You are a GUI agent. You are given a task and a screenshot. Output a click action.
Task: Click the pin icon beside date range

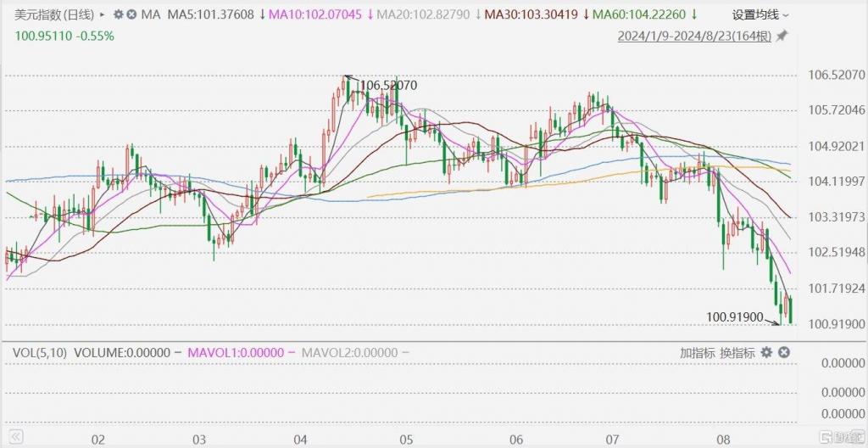[782, 36]
